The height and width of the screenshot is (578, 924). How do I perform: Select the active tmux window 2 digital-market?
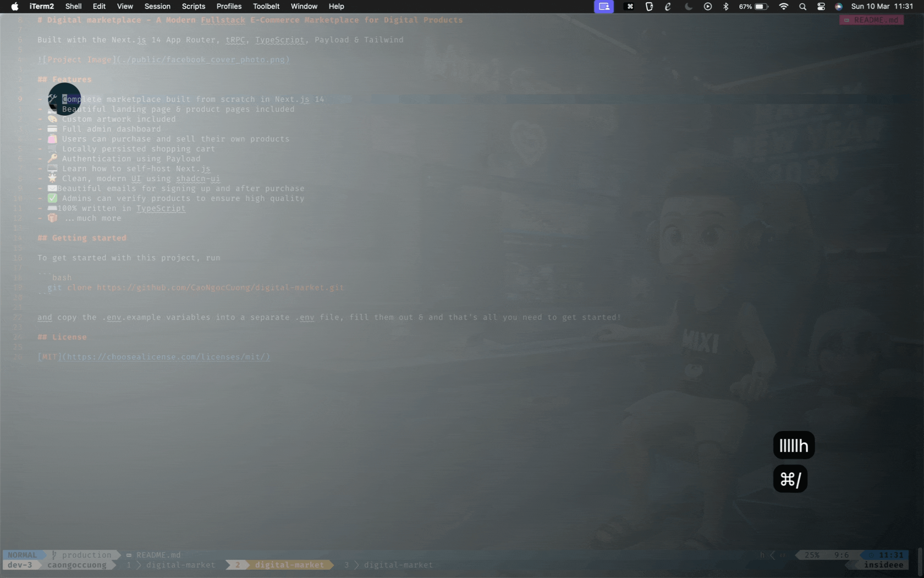click(280, 565)
